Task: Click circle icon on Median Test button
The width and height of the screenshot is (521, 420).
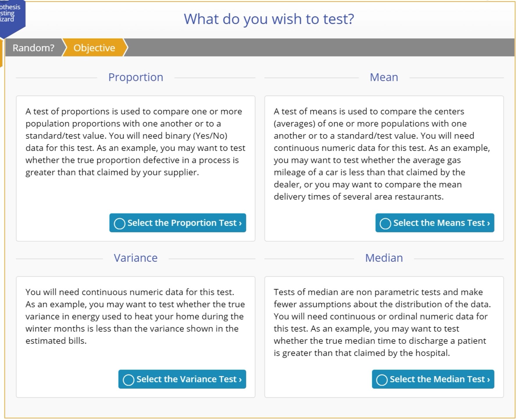Action: pos(382,380)
